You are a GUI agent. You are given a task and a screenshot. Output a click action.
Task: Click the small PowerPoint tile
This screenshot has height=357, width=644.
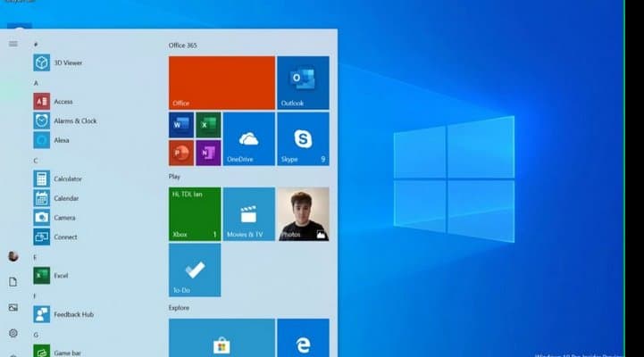click(x=181, y=153)
